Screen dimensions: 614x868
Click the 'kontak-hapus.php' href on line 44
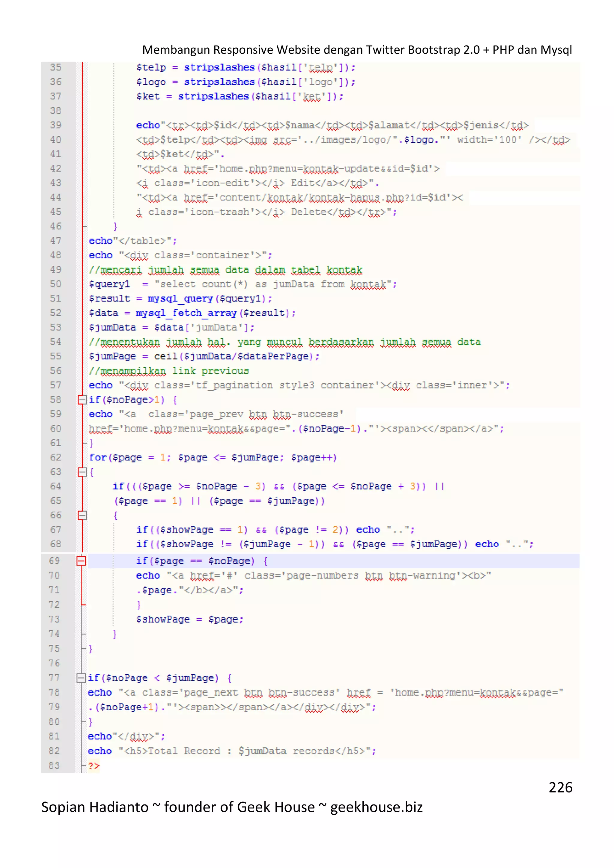point(300,198)
